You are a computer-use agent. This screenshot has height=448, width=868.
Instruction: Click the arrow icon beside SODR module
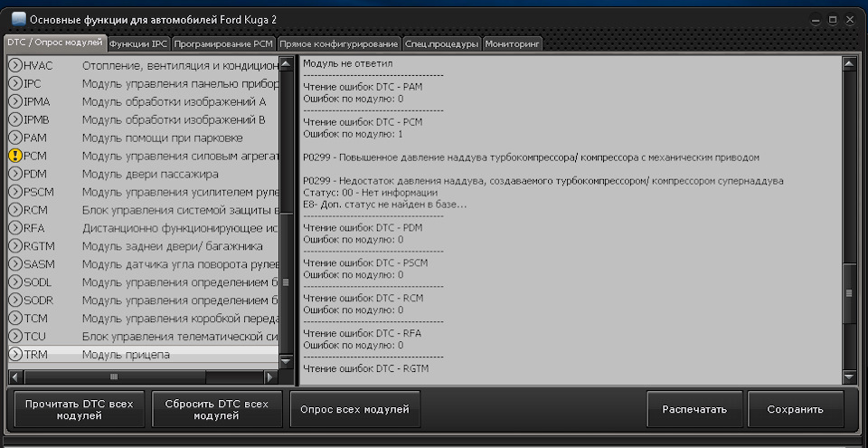pos(16,300)
